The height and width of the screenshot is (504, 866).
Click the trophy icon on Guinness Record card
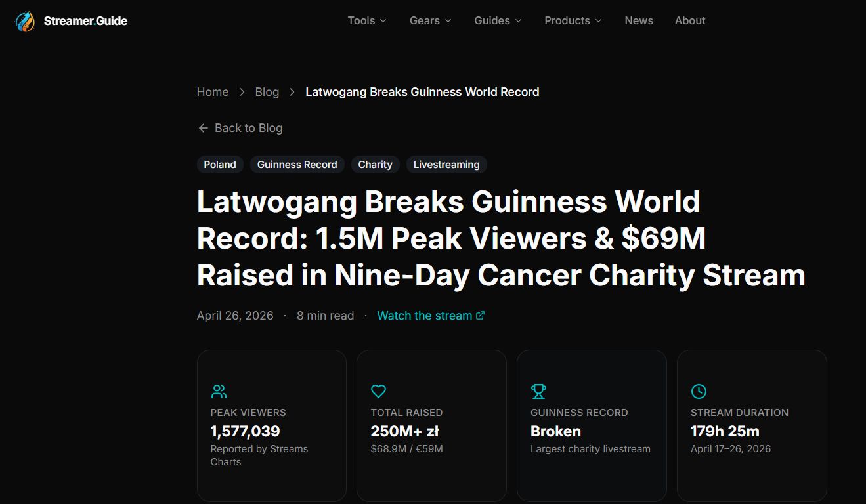coord(538,391)
